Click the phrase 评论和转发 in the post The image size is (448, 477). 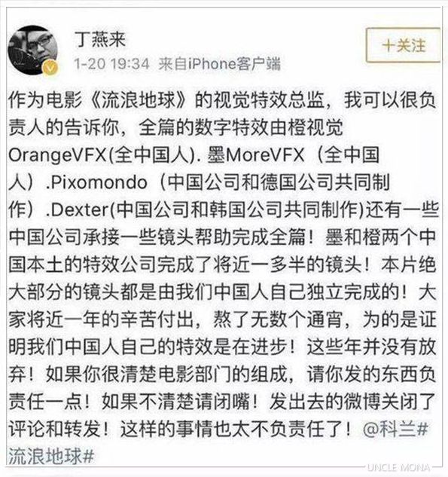[x=55, y=430]
